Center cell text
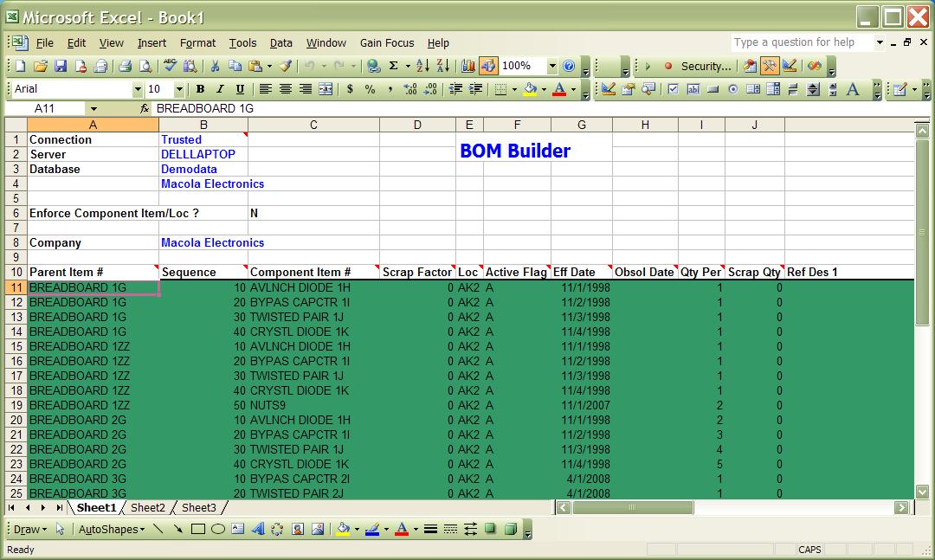Screen dimensions: 935x560 286,89
